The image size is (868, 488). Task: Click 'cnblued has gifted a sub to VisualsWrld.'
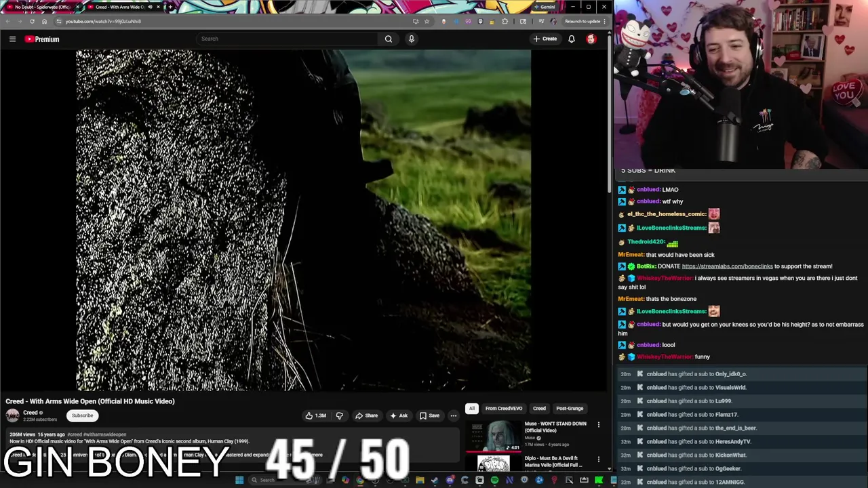click(x=696, y=388)
